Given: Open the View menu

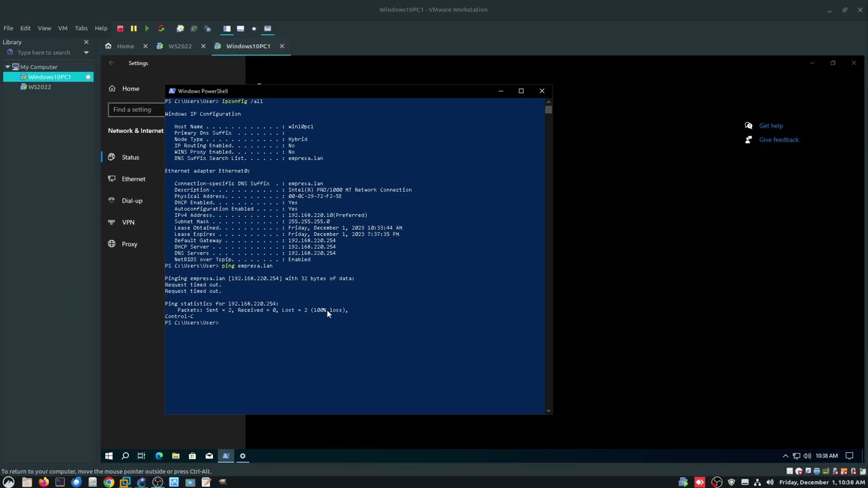Looking at the screenshot, I should pos(44,28).
